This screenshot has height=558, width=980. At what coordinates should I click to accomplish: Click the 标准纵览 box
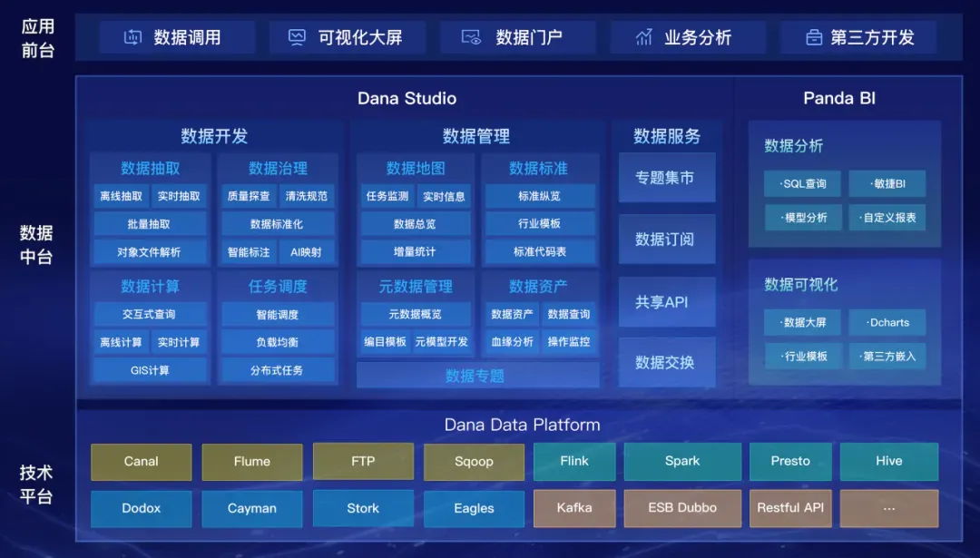point(540,196)
